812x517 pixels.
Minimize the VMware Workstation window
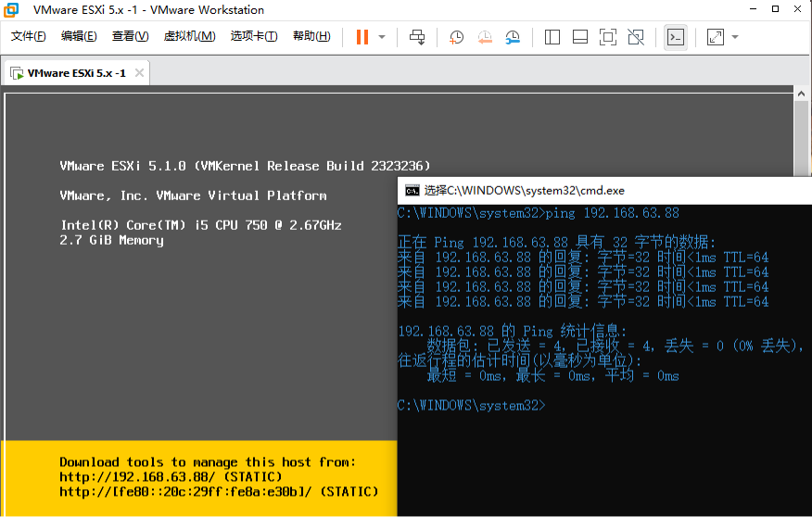[x=753, y=8]
